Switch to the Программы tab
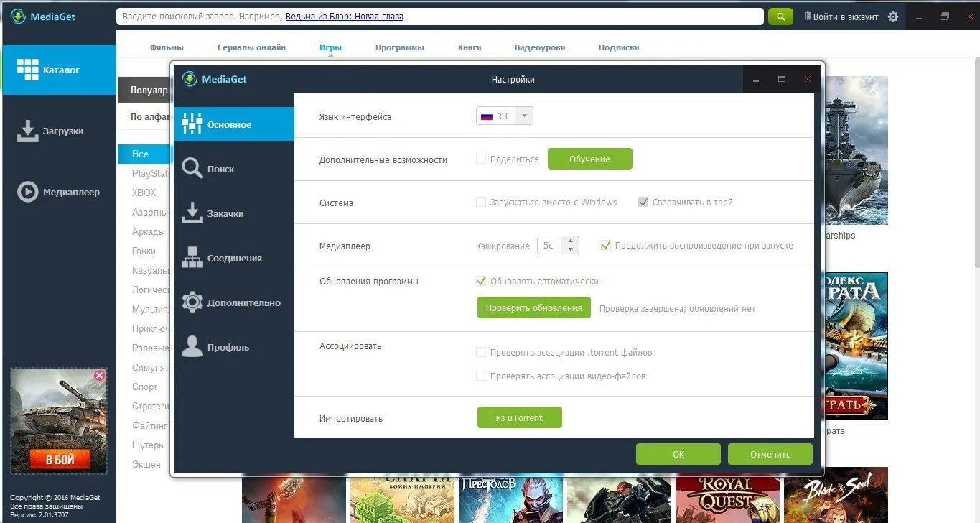Screen dimensions: 980x523 coord(400,47)
